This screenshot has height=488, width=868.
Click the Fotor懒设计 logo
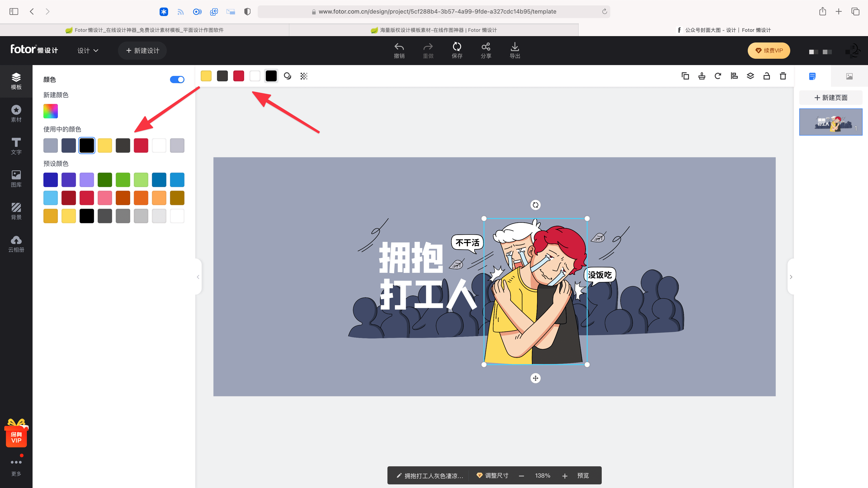pyautogui.click(x=34, y=49)
